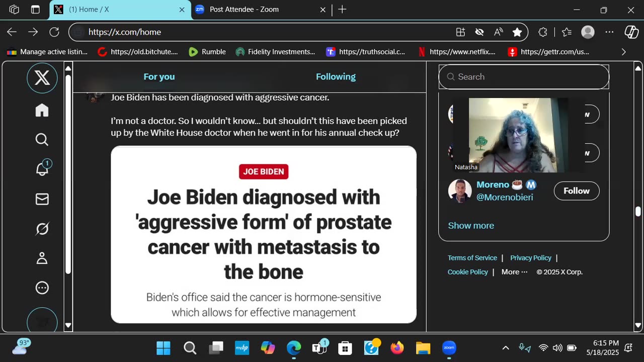
Task: Open Zoom from the taskbar
Action: (x=449, y=348)
